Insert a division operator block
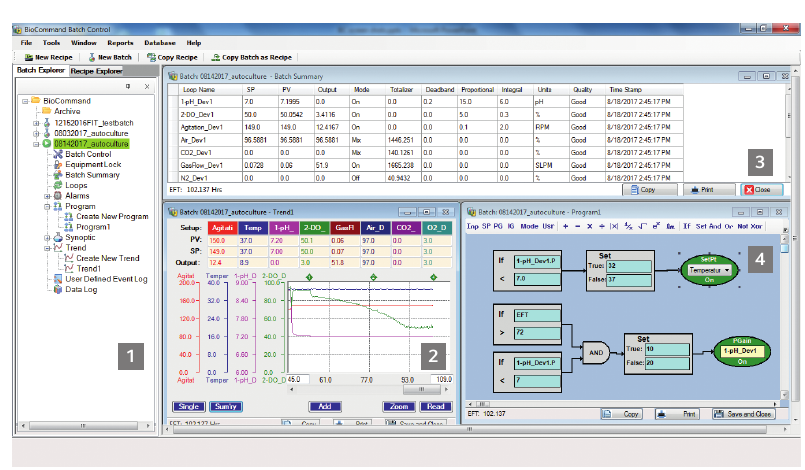Image resolution: width=805 pixels, height=470 pixels. click(x=602, y=226)
